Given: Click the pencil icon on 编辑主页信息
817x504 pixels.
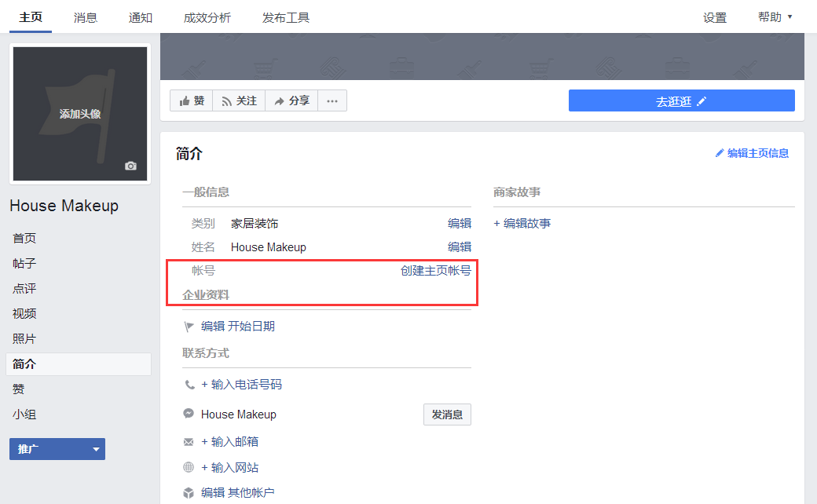Looking at the screenshot, I should pyautogui.click(x=720, y=153).
